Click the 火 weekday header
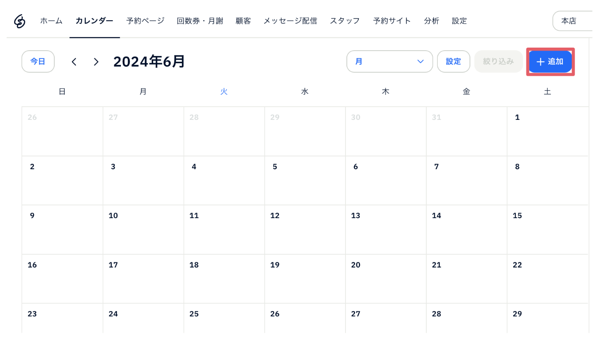The height and width of the screenshot is (364, 601). click(x=224, y=91)
